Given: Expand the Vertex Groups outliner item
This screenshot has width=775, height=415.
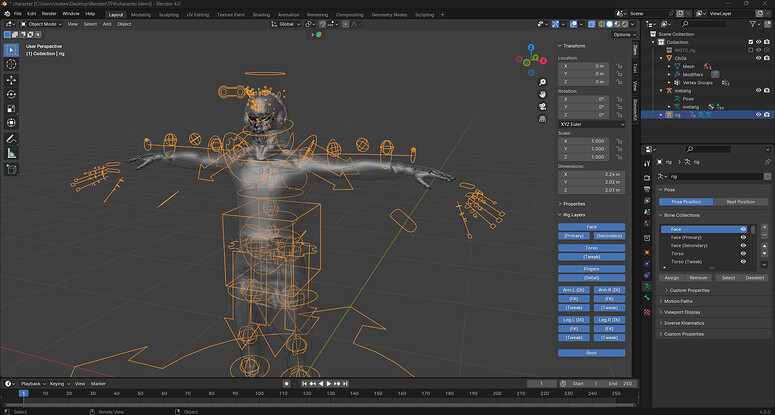Looking at the screenshot, I should 669,83.
